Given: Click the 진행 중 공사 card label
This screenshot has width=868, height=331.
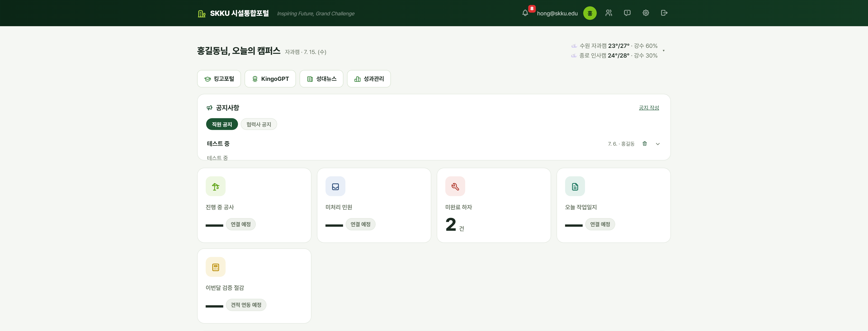Looking at the screenshot, I should (220, 207).
